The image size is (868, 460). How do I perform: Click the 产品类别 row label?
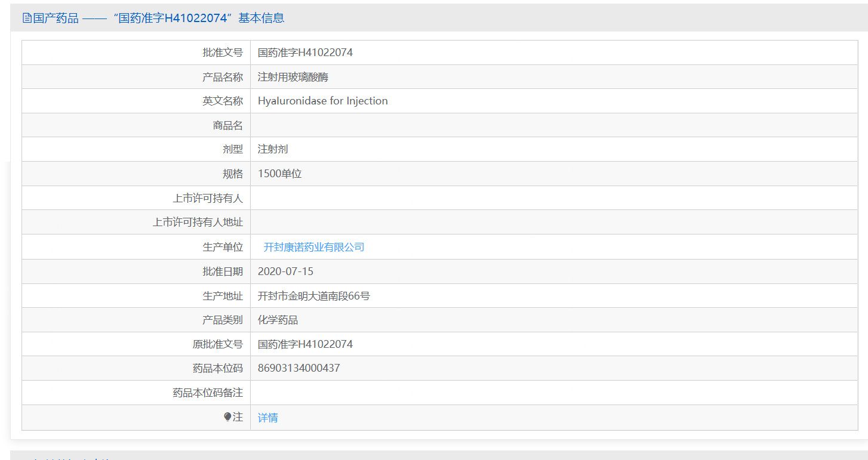click(223, 320)
